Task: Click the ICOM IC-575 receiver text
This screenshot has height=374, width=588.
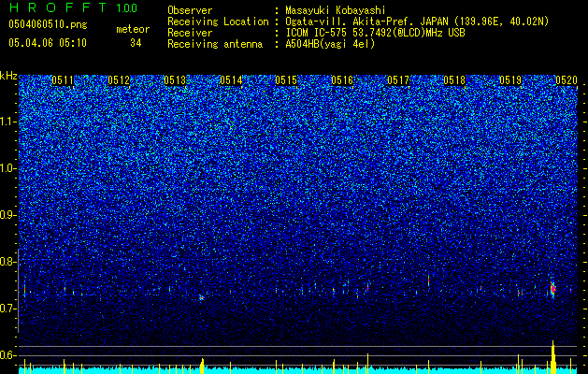Action: (x=375, y=33)
